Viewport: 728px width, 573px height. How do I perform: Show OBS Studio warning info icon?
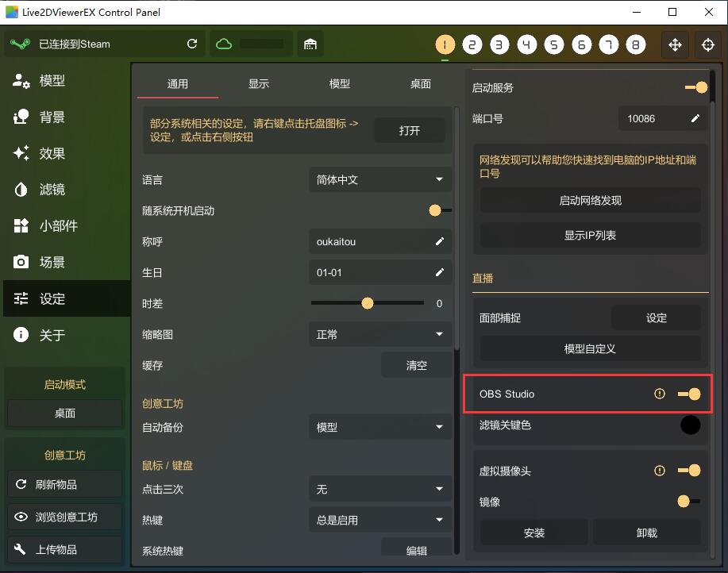tap(659, 394)
